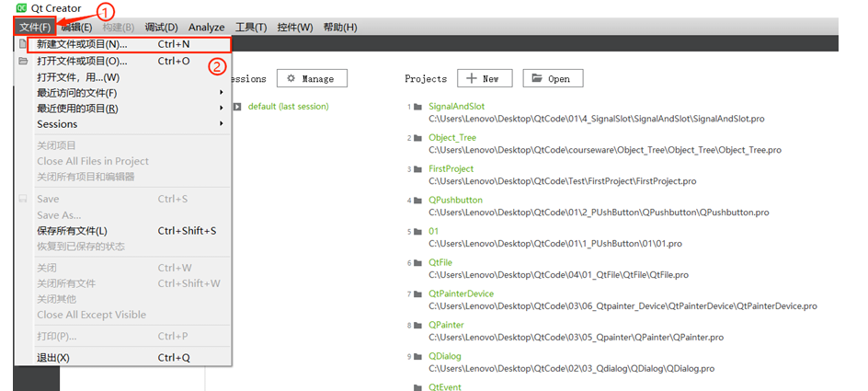
Task: Click the open folder icon beside 打开文件或项目
Action: pyautogui.click(x=23, y=61)
